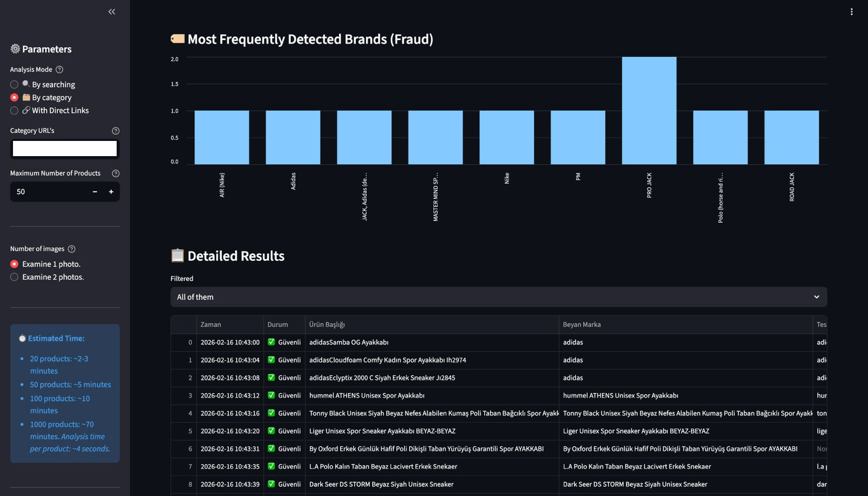Open the Analysis Mode help tooltip icon
868x496 pixels.
[x=59, y=69]
